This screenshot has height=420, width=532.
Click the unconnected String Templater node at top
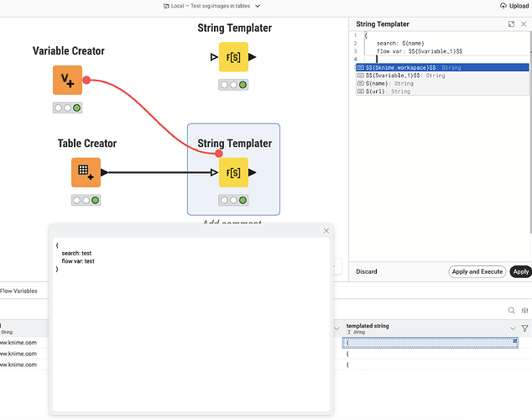[233, 57]
